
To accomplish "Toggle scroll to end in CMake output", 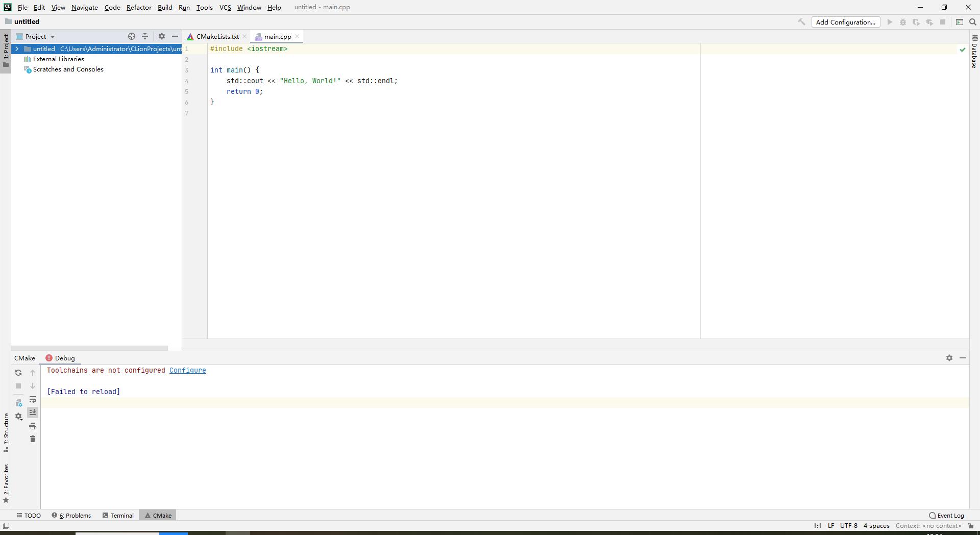I will pyautogui.click(x=33, y=412).
